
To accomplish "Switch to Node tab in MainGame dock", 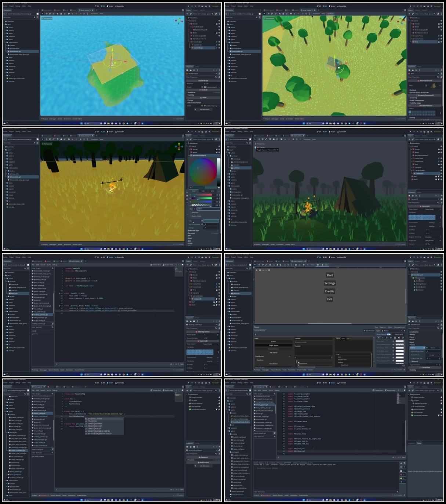I will (419, 443).
